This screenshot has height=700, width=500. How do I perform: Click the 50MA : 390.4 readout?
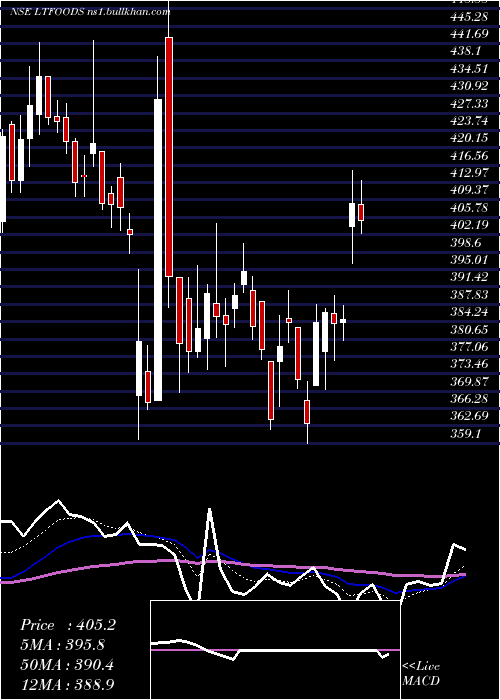pyautogui.click(x=67, y=665)
